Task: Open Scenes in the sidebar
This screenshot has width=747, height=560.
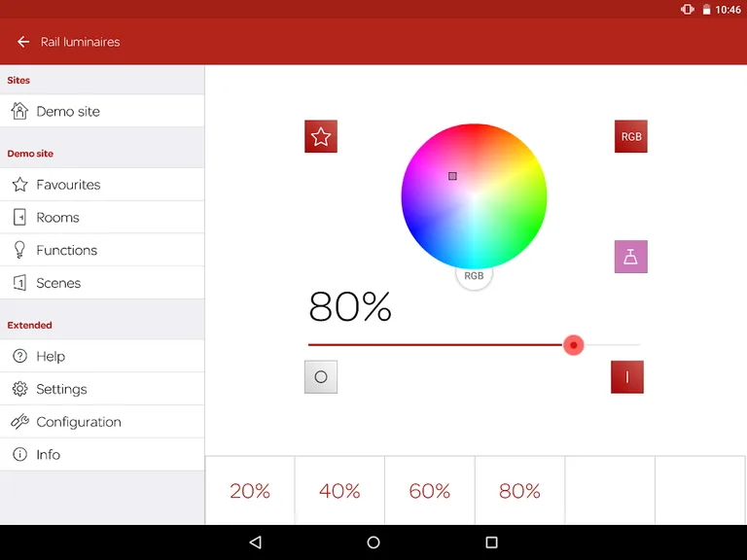Action: click(102, 283)
